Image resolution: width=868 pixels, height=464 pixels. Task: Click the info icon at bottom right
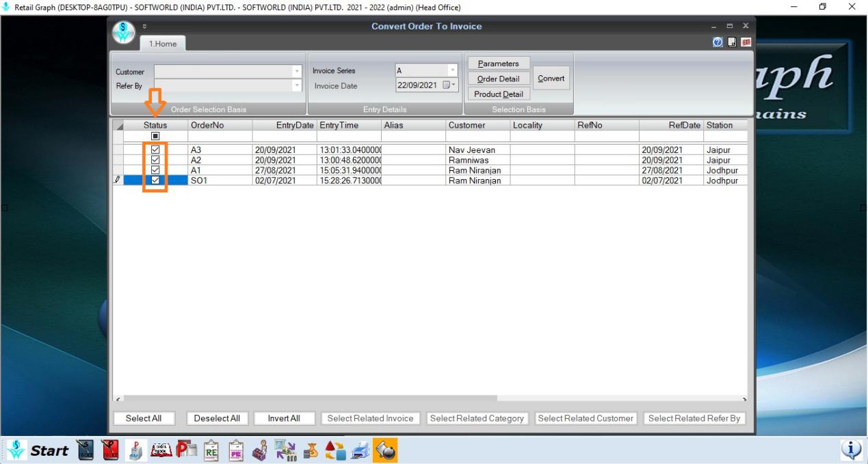[851, 449]
